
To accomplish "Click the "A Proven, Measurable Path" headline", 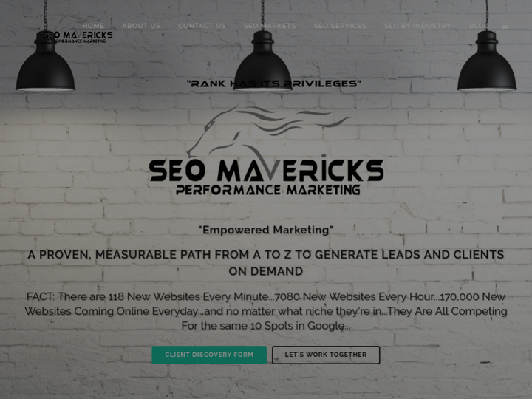I will 266,263.
